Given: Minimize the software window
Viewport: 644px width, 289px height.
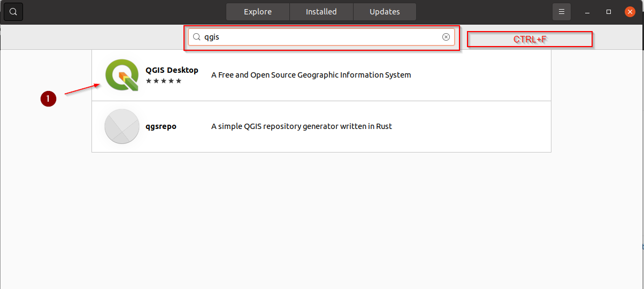Looking at the screenshot, I should [587, 12].
